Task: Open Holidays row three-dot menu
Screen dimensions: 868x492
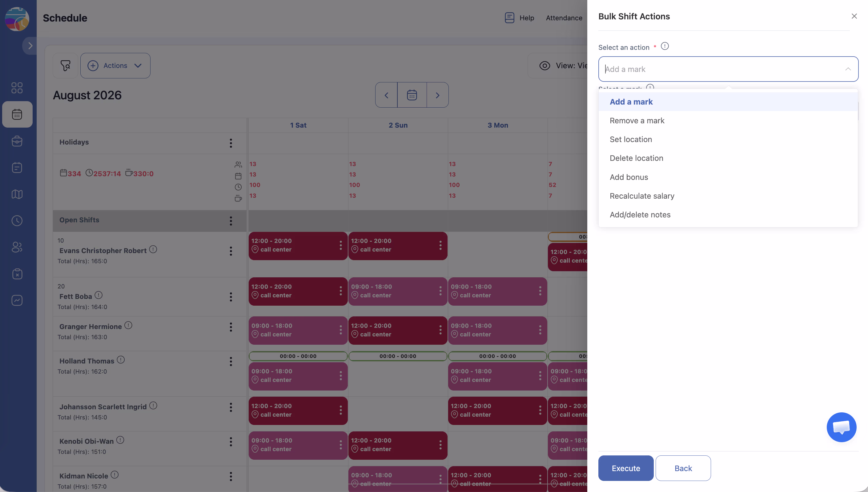Action: [x=231, y=143]
